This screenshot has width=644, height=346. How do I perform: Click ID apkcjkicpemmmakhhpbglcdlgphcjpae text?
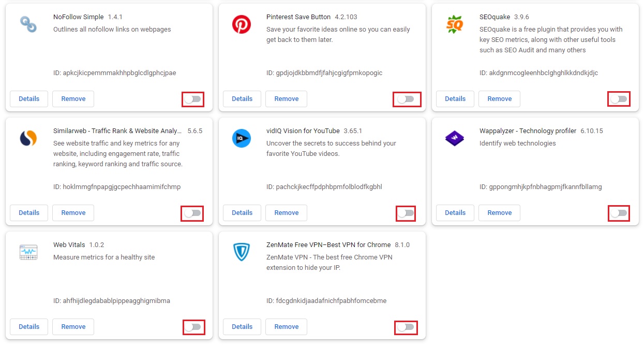pos(114,73)
